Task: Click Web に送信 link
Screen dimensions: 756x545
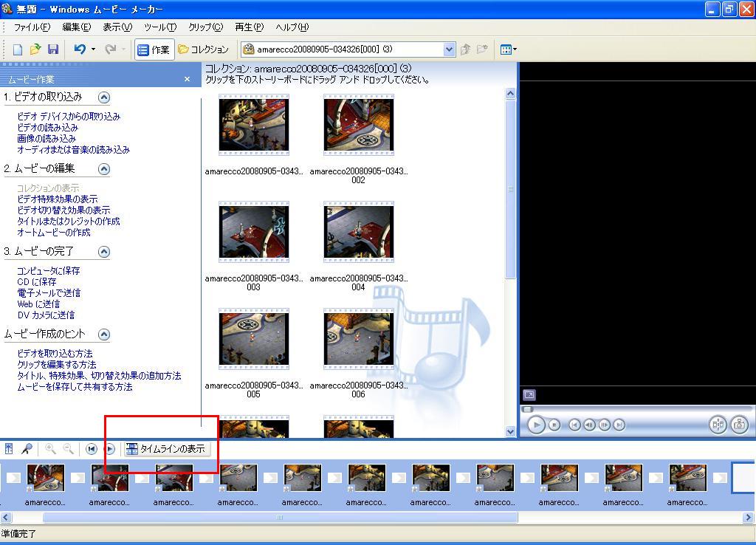Action: 38,304
